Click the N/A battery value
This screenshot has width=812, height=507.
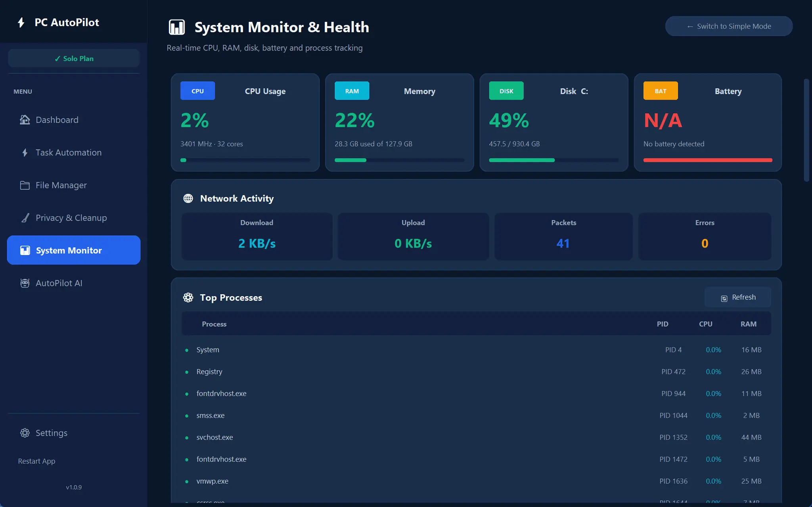663,120
